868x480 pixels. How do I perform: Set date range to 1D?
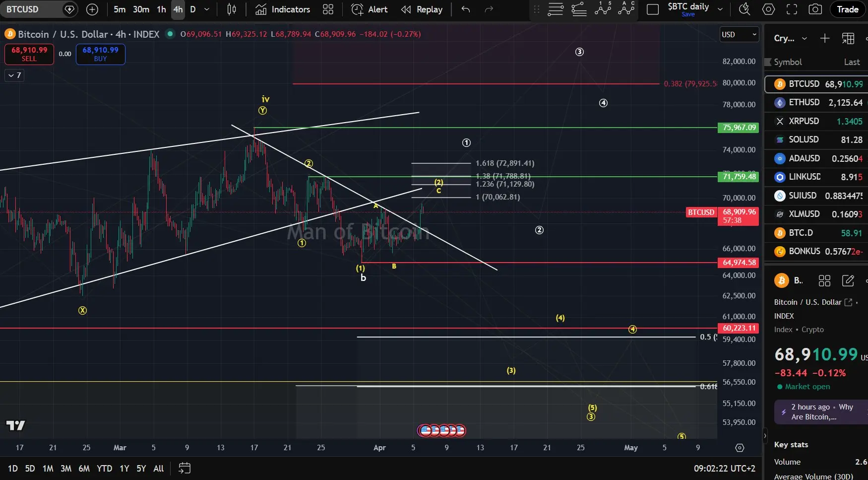coord(13,469)
